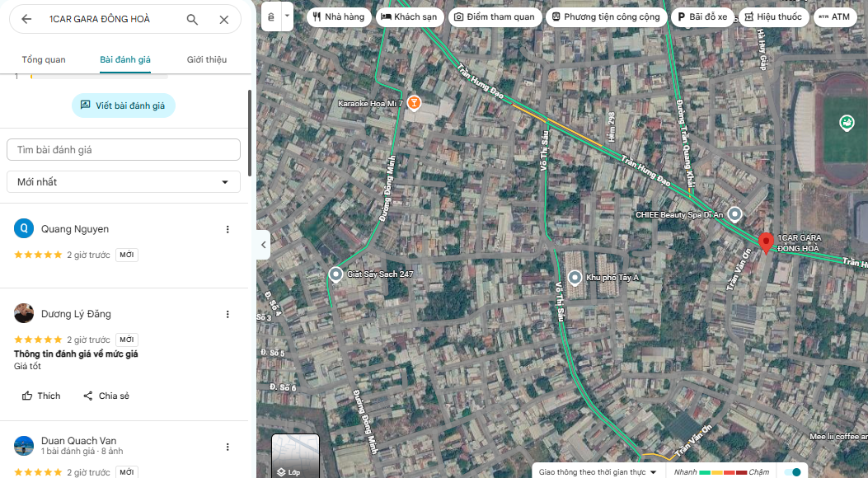Click 'Thông tin đánh giá về mức giá' text

tap(76, 354)
